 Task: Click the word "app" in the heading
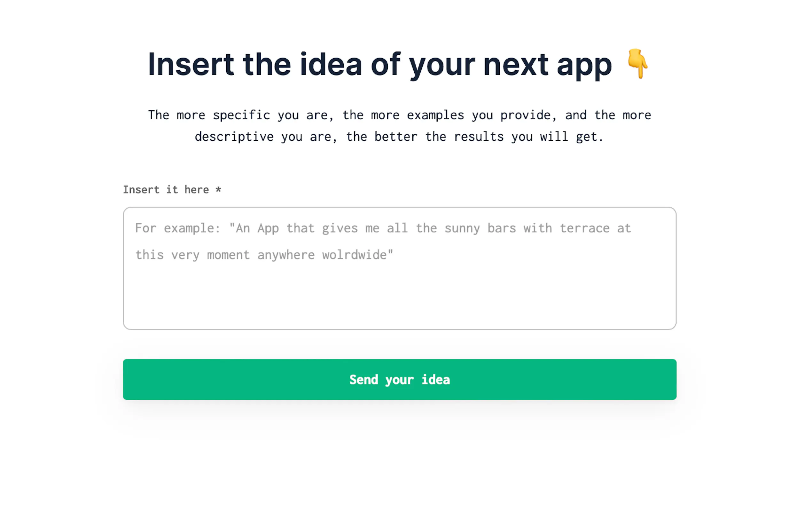coord(584,66)
